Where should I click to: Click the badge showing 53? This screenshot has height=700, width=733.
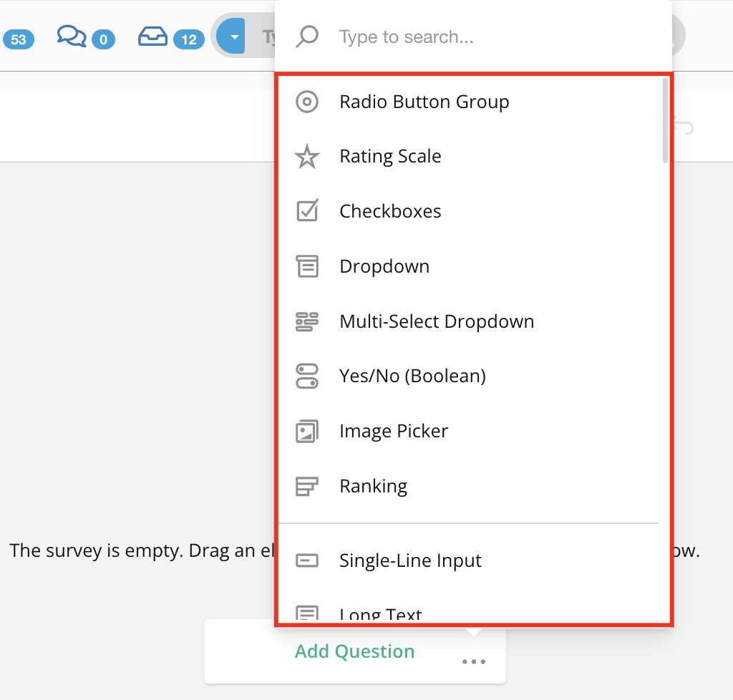18,39
